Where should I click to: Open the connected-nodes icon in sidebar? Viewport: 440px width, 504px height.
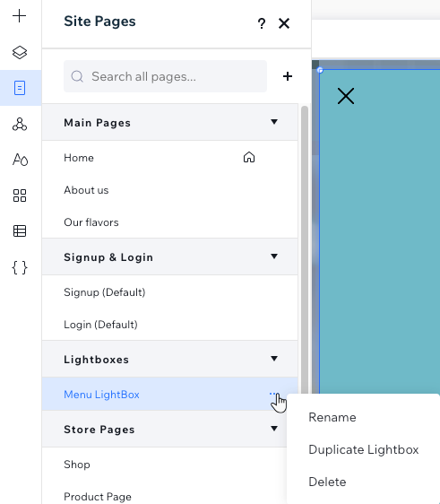20,124
